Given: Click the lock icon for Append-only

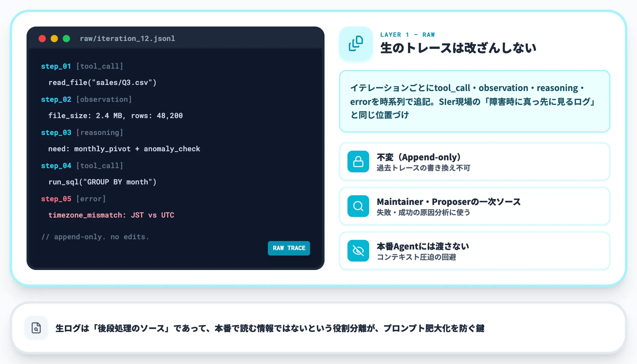Looking at the screenshot, I should (358, 162).
